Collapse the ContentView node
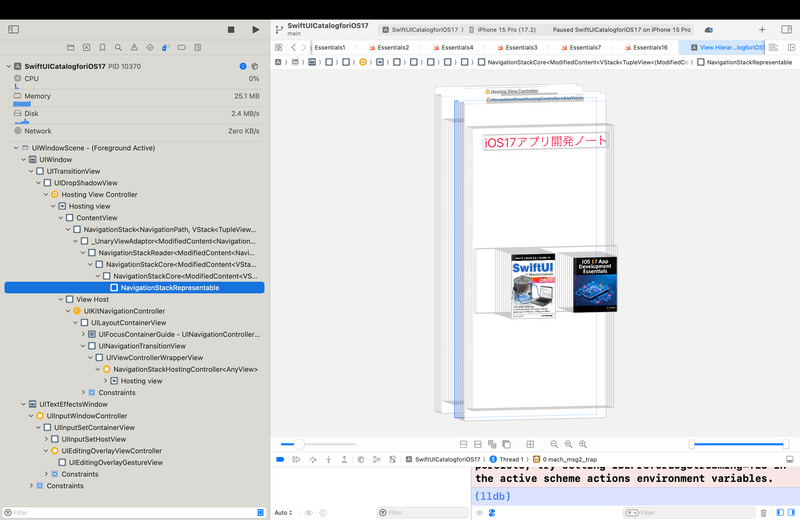 tap(61, 218)
